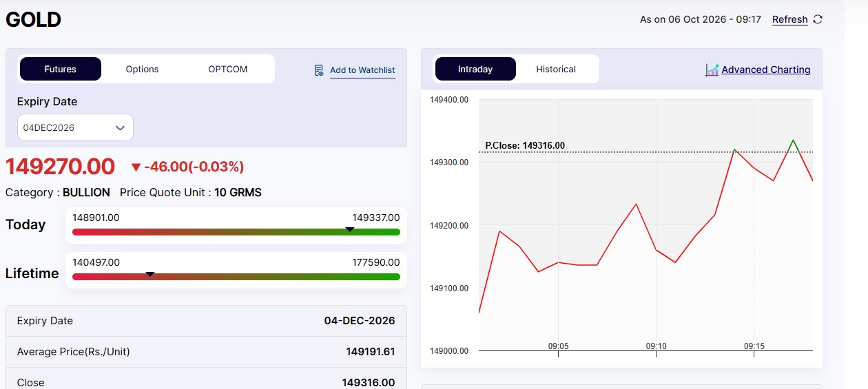Click the 04-DEC-2026 expiry date value
868x389 pixels.
[360, 321]
